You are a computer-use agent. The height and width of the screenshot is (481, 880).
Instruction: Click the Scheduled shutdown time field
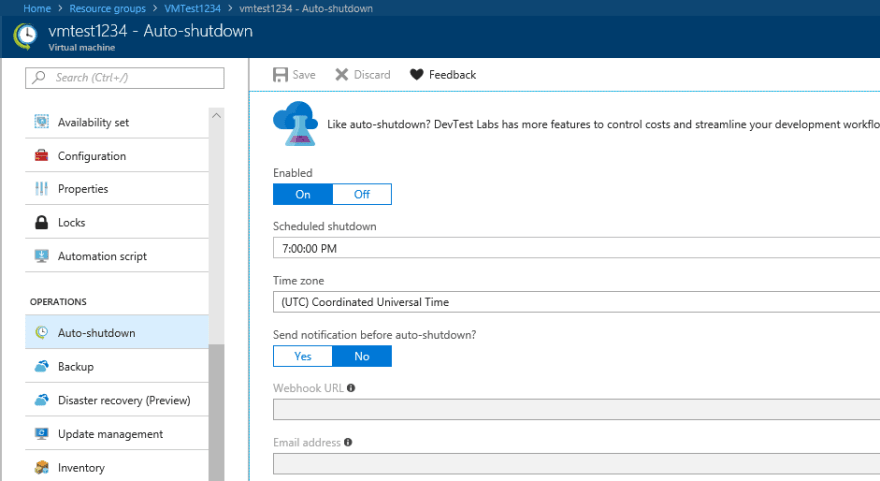[576, 248]
